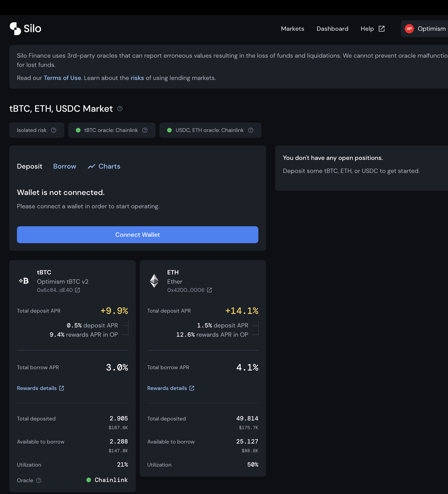Click the Help external link icon
The width and height of the screenshot is (448, 494).
[x=382, y=29]
